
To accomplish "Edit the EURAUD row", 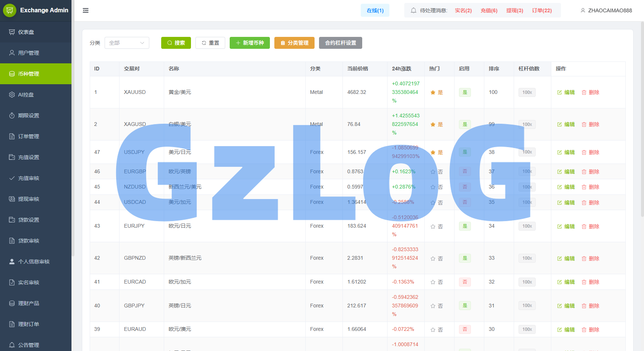I will pos(566,330).
